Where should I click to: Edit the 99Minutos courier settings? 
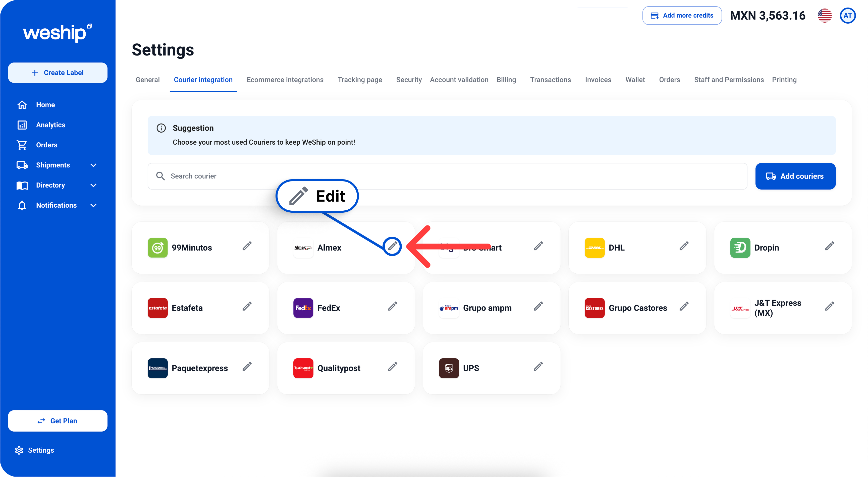[x=247, y=246]
